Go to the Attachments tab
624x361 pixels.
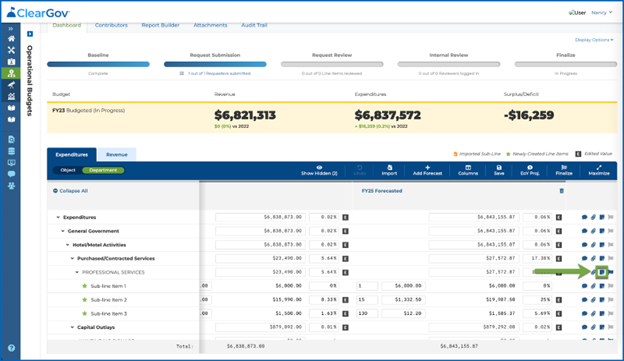click(x=210, y=25)
